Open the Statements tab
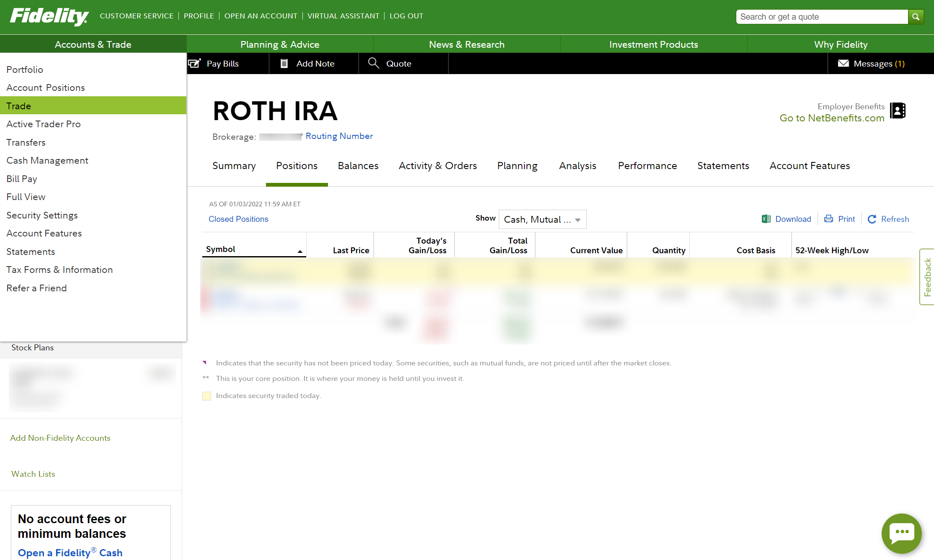 coord(723,166)
